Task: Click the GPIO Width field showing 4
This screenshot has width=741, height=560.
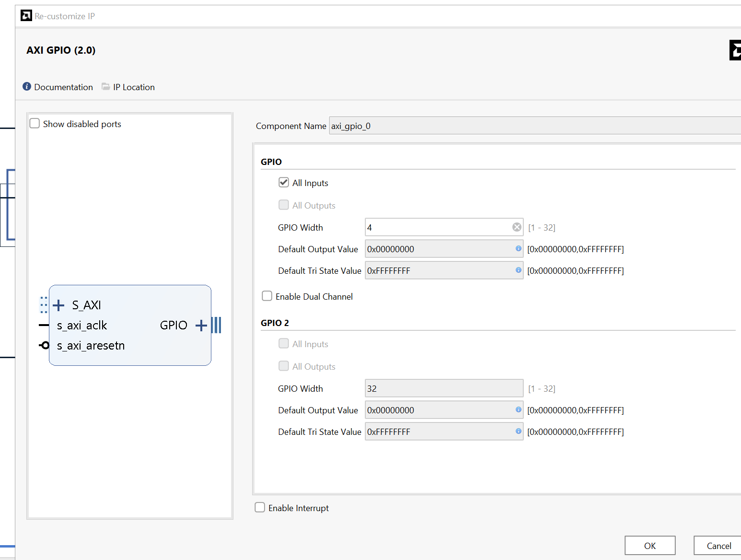Action: click(x=444, y=227)
